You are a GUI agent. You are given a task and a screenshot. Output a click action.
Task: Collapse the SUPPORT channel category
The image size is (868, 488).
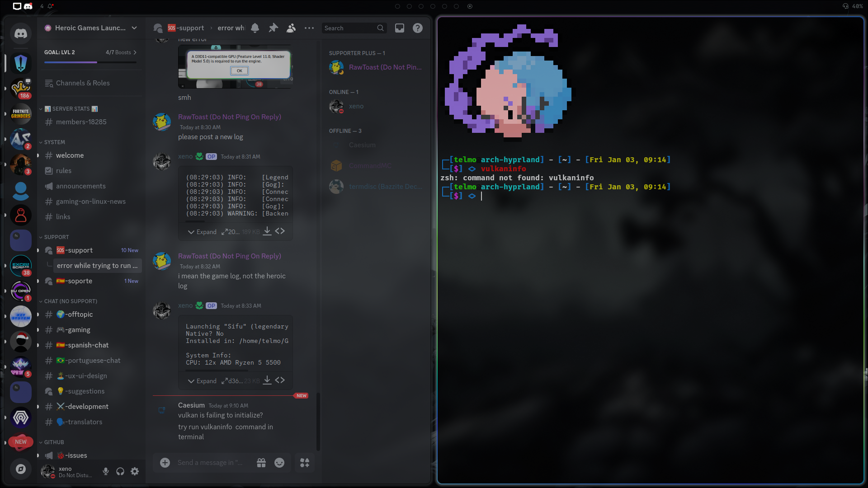click(x=56, y=237)
